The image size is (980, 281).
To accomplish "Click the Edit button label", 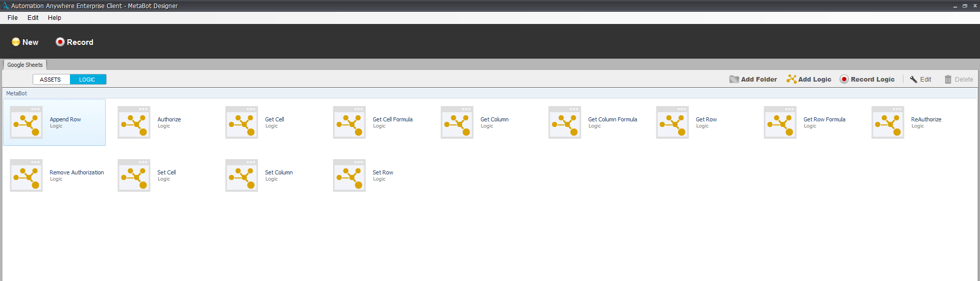I will click(x=925, y=80).
